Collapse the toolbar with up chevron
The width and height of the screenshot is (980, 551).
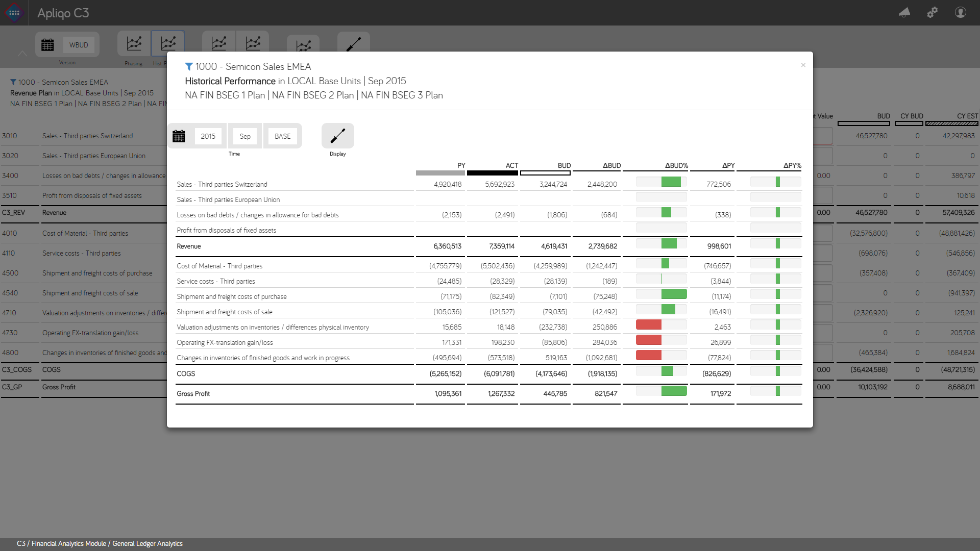[22, 53]
